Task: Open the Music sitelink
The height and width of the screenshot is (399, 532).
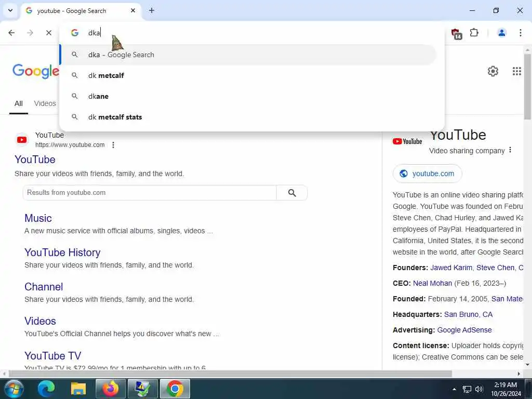Action: (x=38, y=218)
